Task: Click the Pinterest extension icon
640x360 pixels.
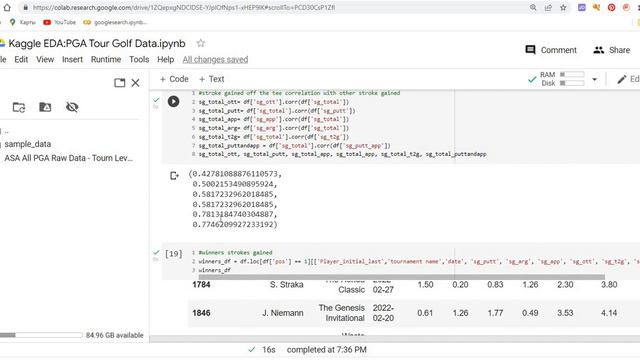Action: coord(611,7)
